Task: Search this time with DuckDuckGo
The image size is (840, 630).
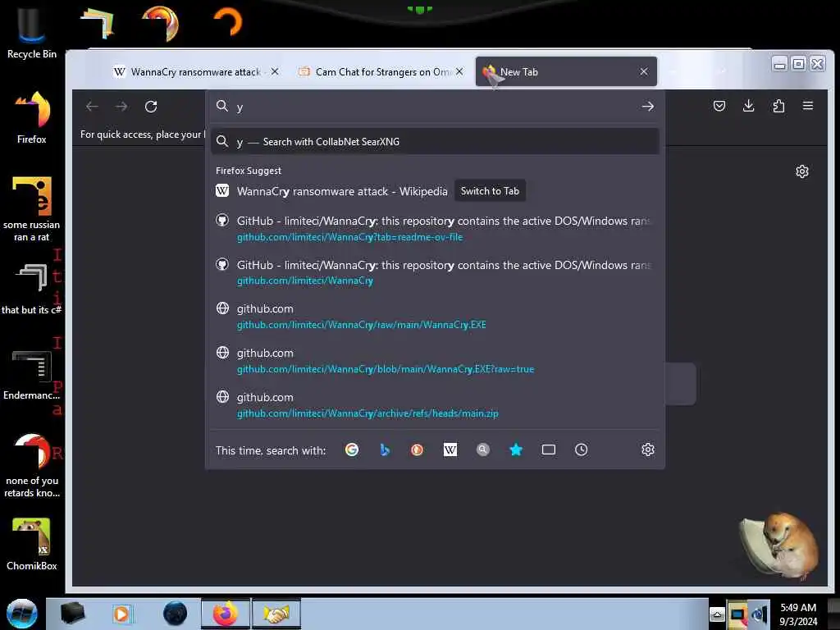Action: point(417,450)
